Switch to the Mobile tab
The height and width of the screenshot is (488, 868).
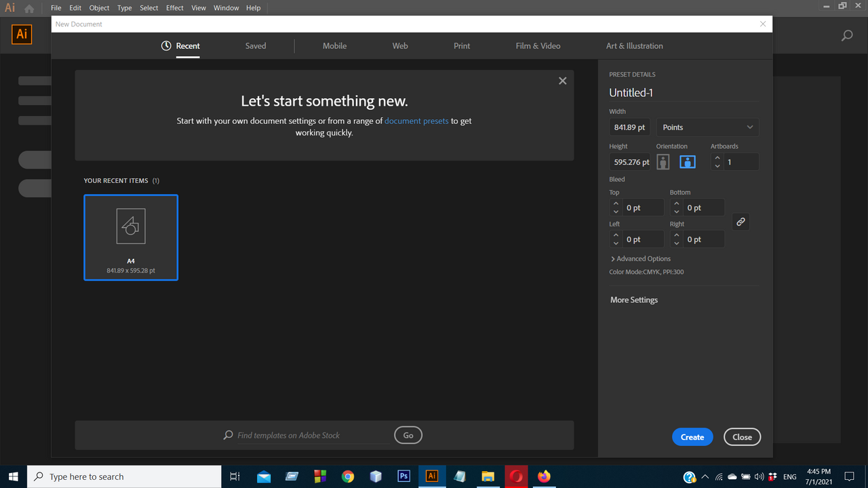(x=334, y=46)
